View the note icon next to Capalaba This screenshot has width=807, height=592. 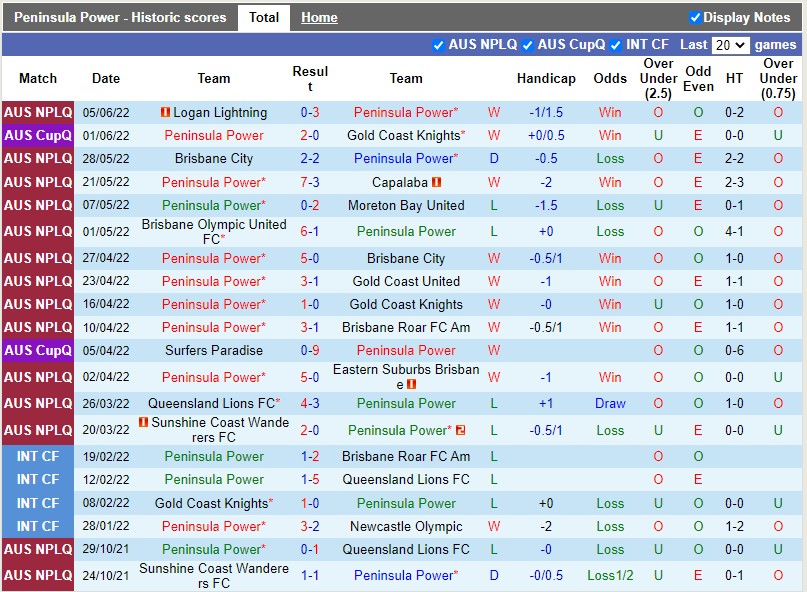pyautogui.click(x=435, y=180)
